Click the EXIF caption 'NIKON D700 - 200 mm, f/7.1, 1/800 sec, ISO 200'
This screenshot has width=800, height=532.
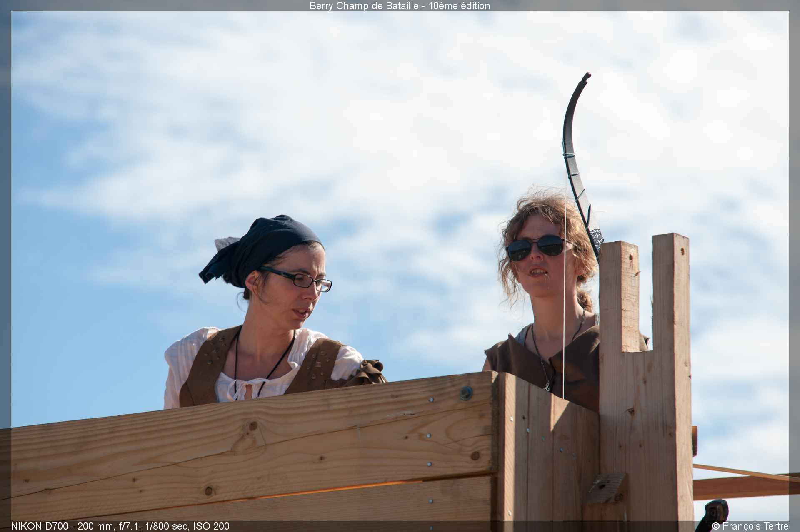click(120, 526)
